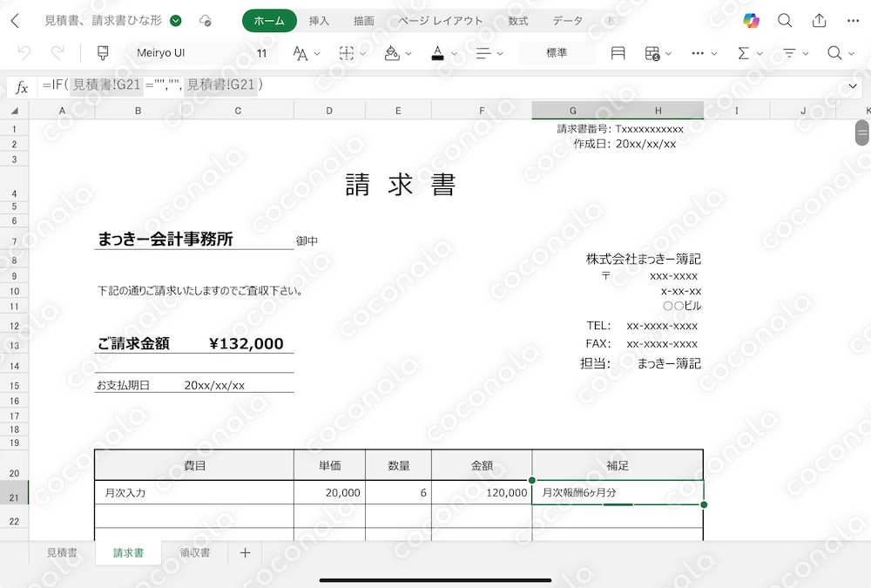Viewport: 871px width, 588px height.
Task: Click the font size 11 field
Action: pos(261,53)
